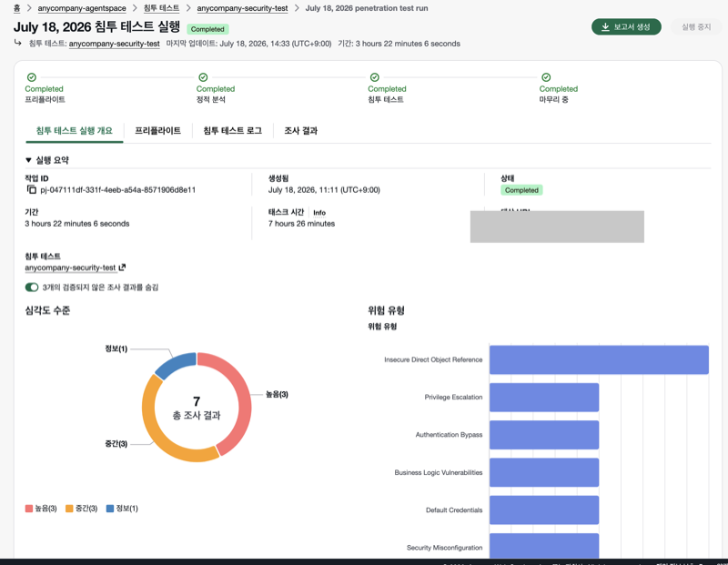Click the orange 중간(3) legend swatch
The height and width of the screenshot is (565, 728).
tap(69, 509)
